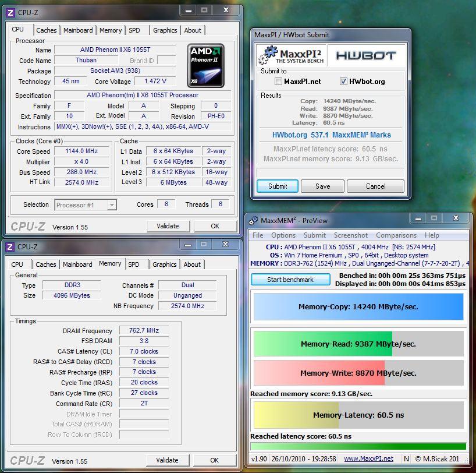Image resolution: width=476 pixels, height=473 pixels.
Task: Click the Memory-Copy 14240 MByte/sec bar
Action: click(358, 307)
